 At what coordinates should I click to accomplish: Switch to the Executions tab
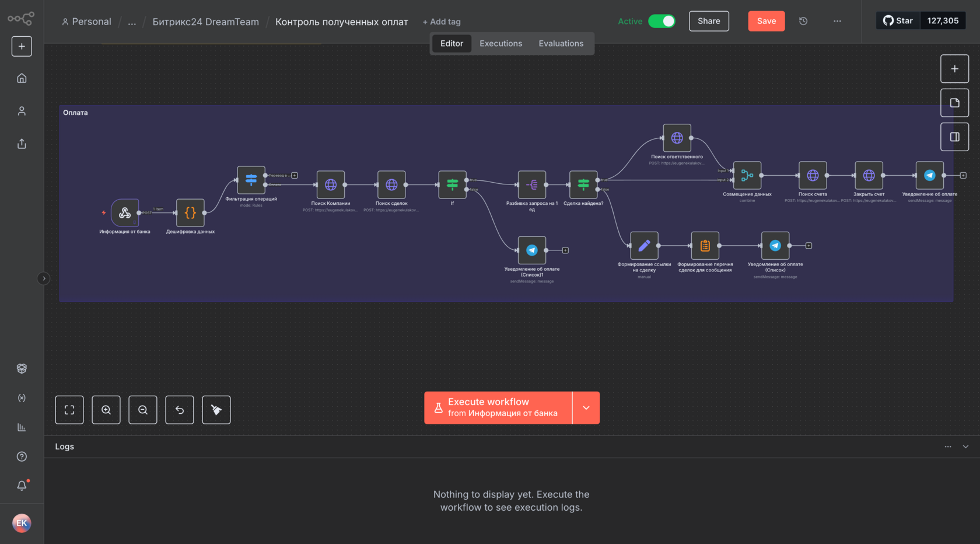click(501, 43)
